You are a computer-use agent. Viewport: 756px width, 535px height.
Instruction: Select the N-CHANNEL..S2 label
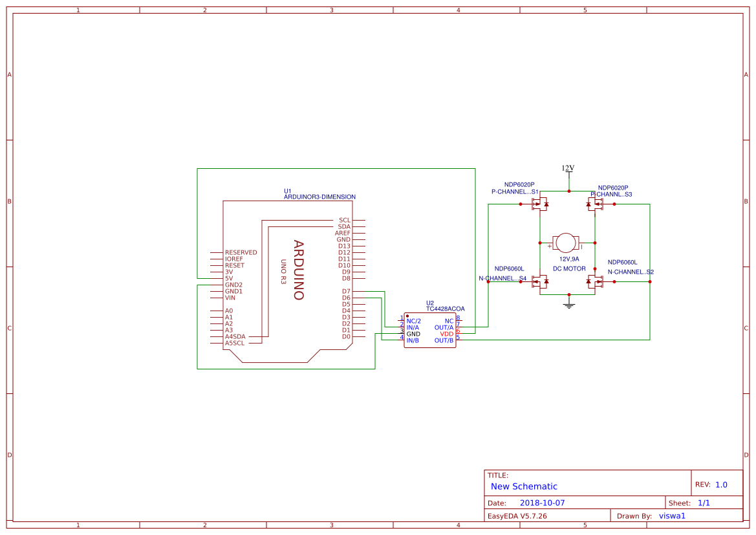[x=631, y=272]
